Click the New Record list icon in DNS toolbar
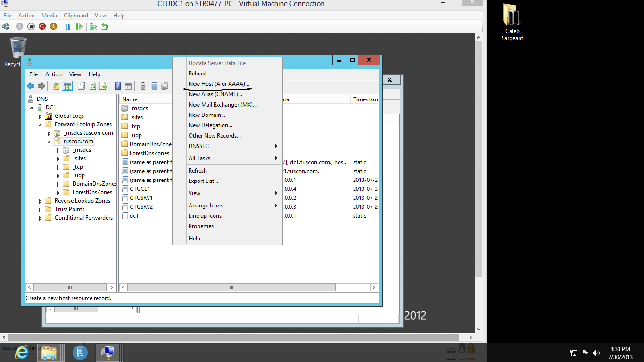644x362 pixels. 154,86
